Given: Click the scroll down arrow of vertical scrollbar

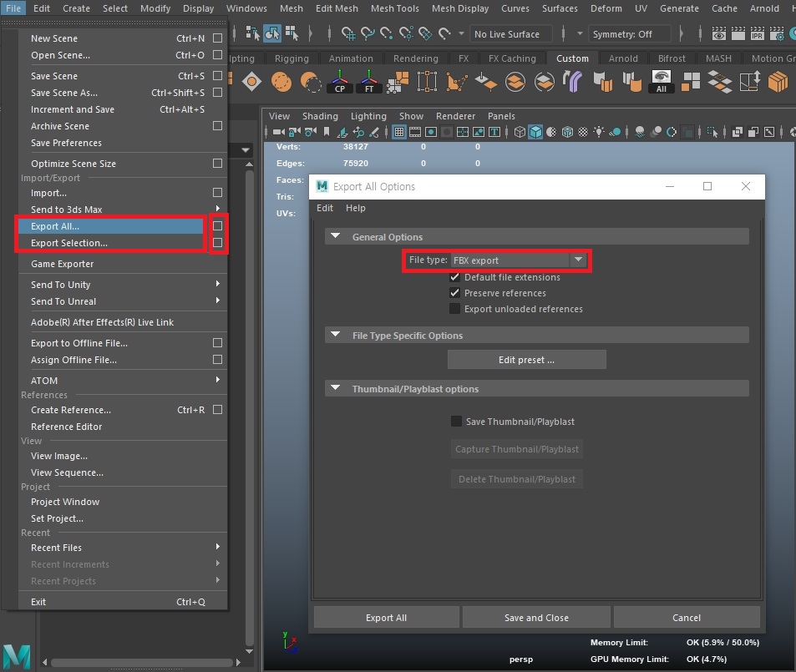Looking at the screenshot, I should point(249,651).
